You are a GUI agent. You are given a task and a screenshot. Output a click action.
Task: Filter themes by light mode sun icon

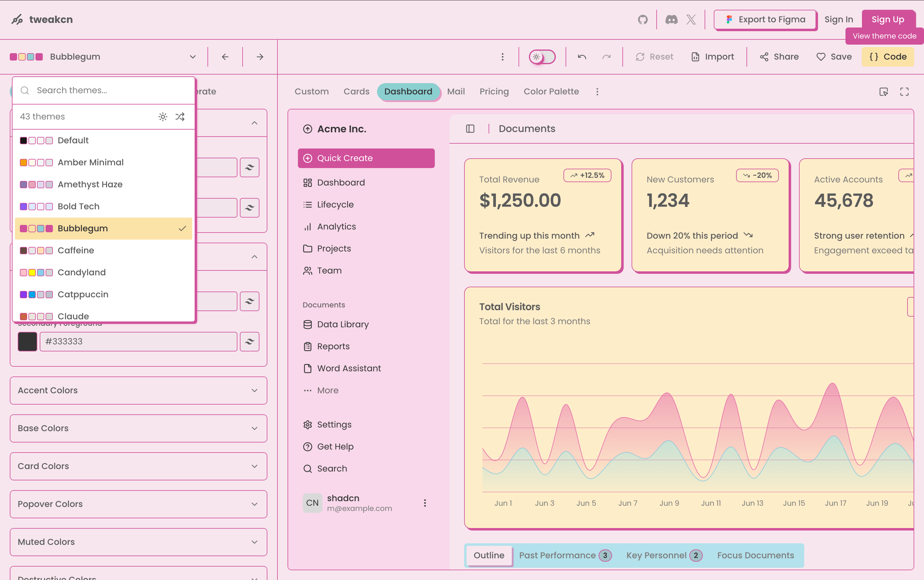[x=163, y=117]
